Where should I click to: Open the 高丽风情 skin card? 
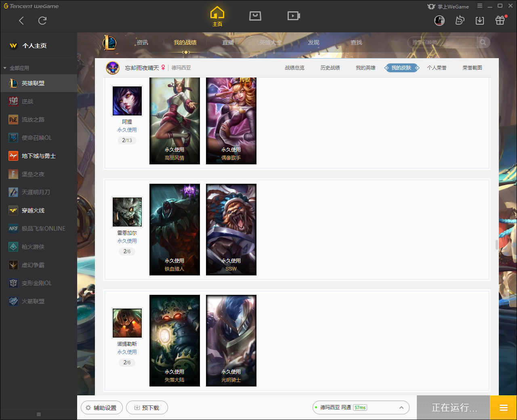[x=174, y=121]
